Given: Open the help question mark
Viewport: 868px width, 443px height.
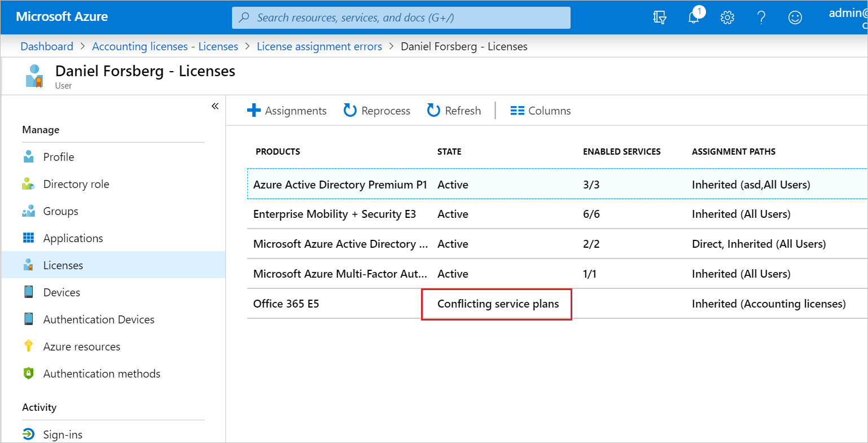Looking at the screenshot, I should click(761, 17).
